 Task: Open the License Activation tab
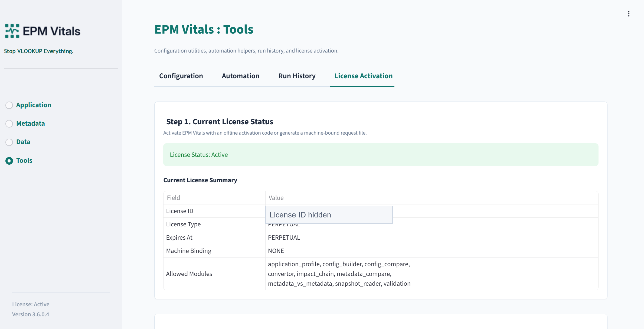[x=363, y=76]
